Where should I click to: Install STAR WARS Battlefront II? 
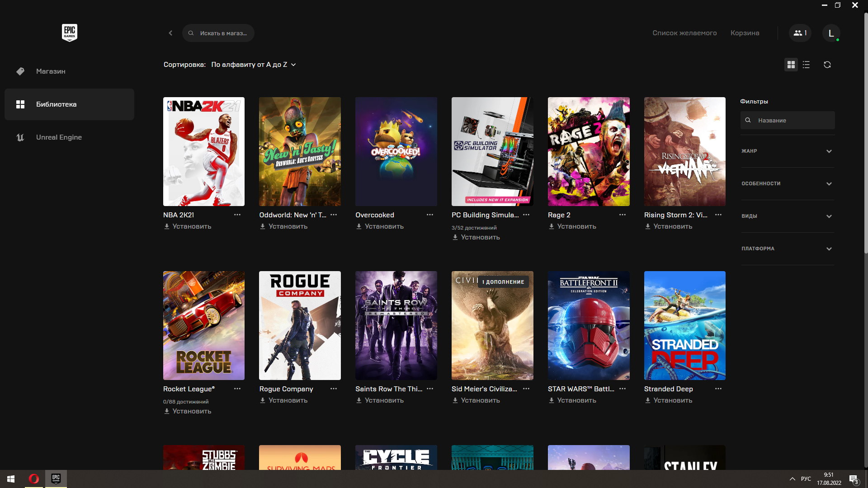572,400
